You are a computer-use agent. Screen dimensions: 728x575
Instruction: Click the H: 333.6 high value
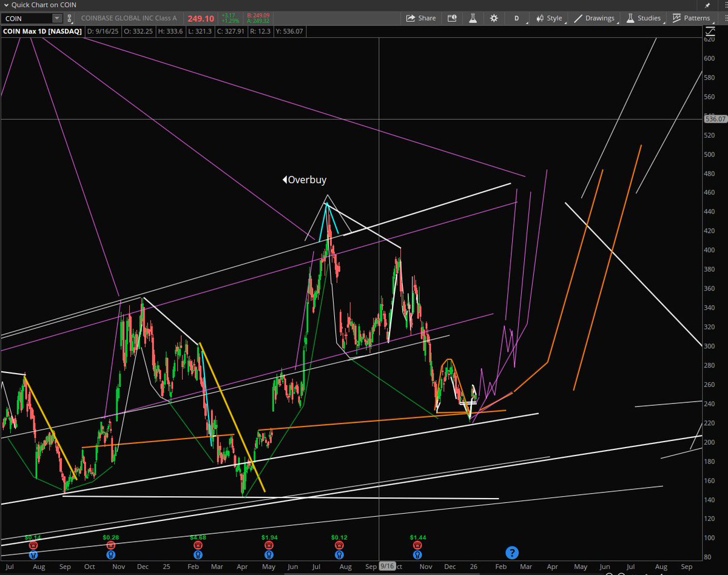coord(171,32)
